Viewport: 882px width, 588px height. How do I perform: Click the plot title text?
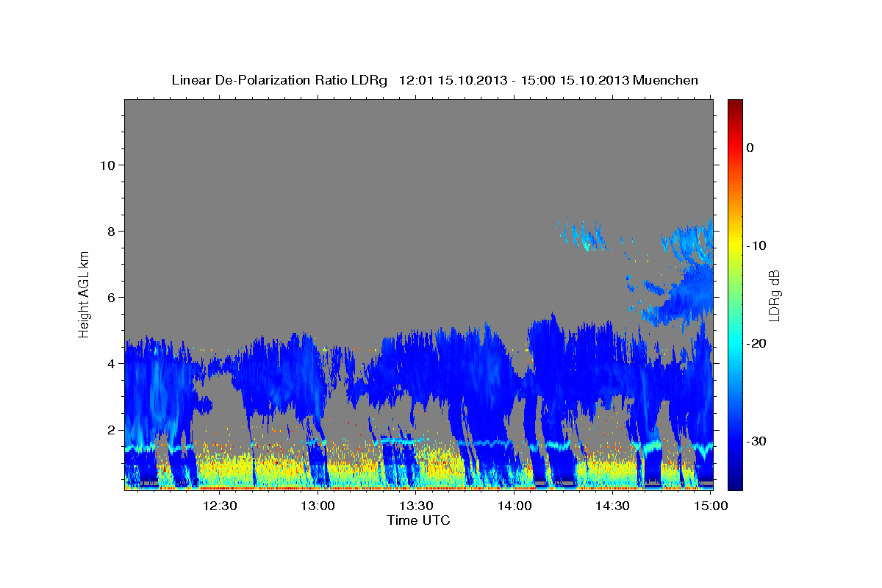[434, 80]
